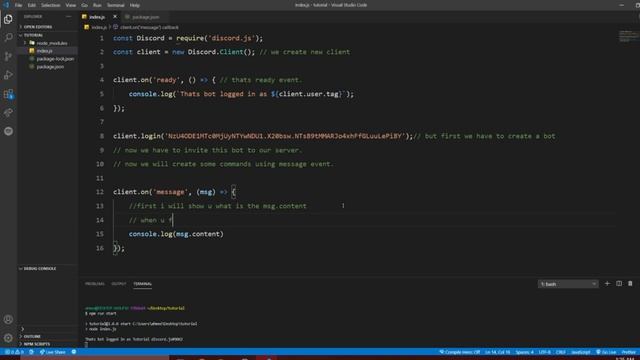Close the index.js editor tab
This screenshot has height=360, width=640.
click(x=115, y=17)
